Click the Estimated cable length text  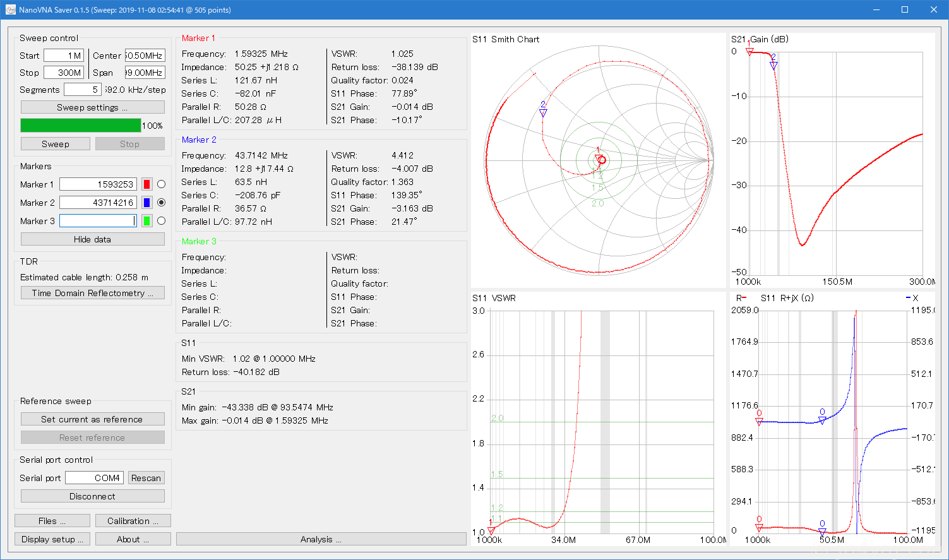click(84, 277)
